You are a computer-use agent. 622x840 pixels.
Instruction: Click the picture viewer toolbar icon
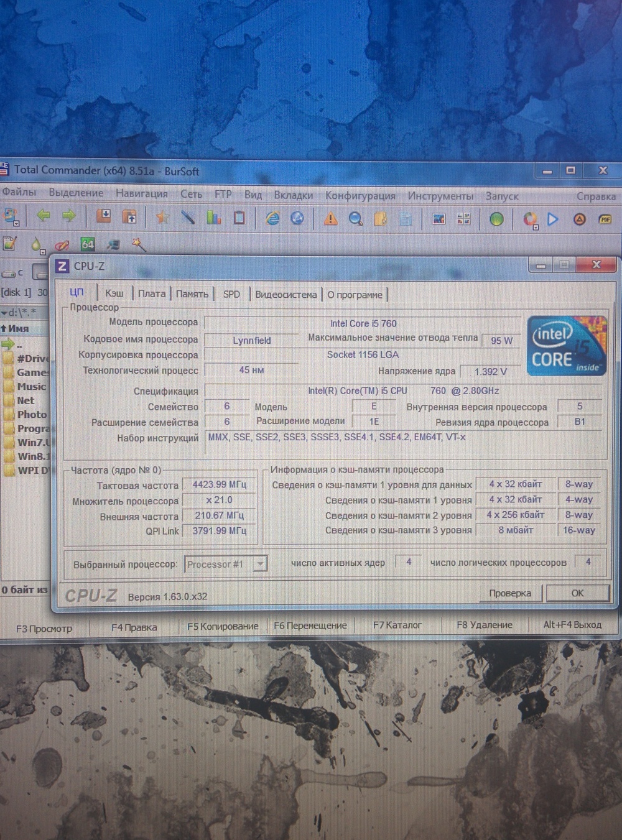(439, 219)
